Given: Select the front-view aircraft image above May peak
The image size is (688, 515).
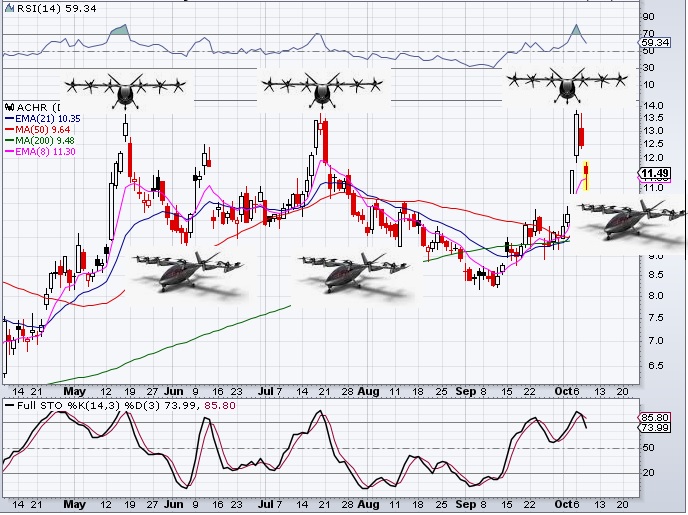Looking at the screenshot, I should 126,90.
